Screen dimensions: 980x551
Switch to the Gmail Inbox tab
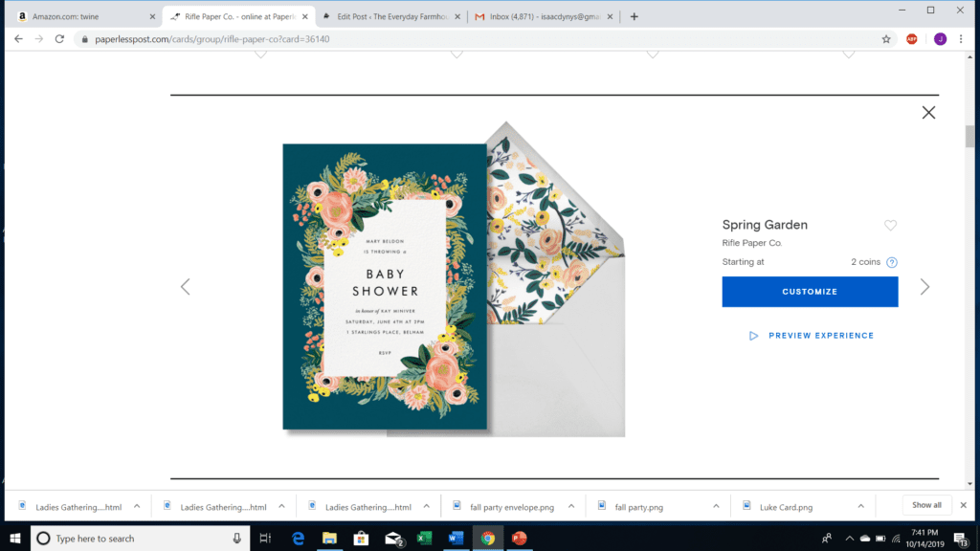545,17
